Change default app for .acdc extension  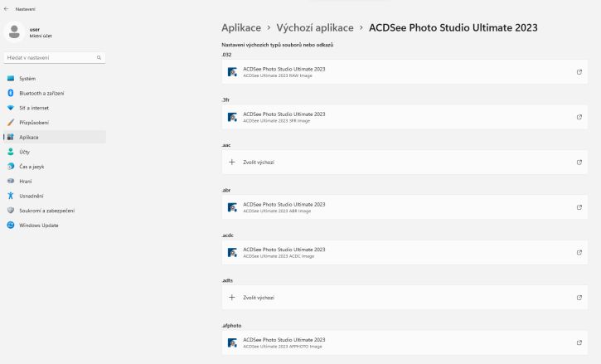(405, 252)
